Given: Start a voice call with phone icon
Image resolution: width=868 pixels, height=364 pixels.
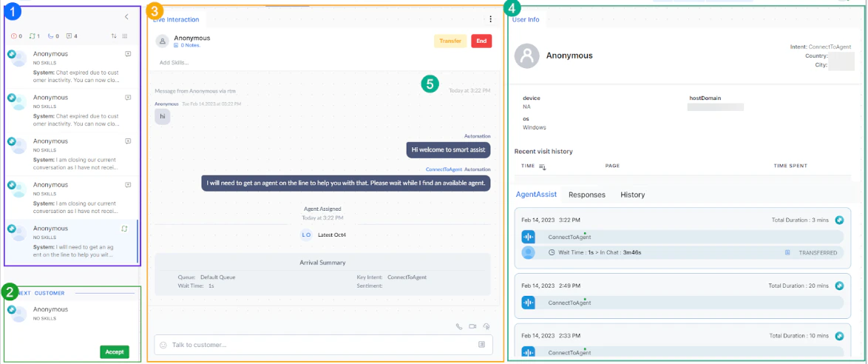Looking at the screenshot, I should (459, 326).
